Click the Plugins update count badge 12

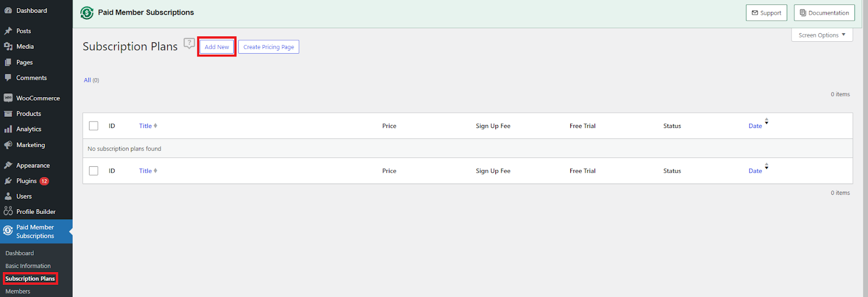[x=44, y=181]
